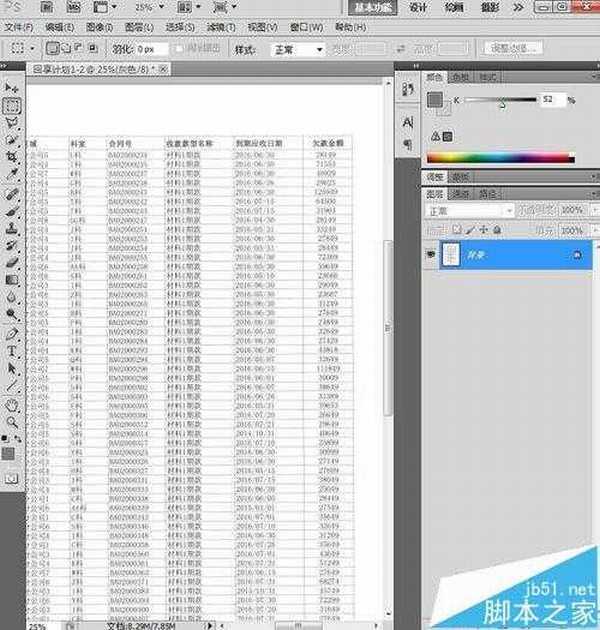The width and height of the screenshot is (600, 630).
Task: Hide the 背景 layer with eye icon
Action: [x=431, y=256]
